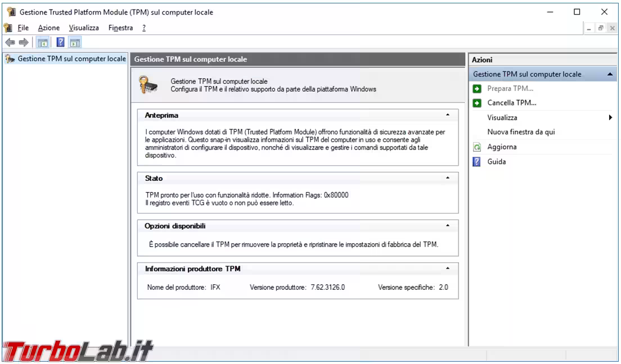Screen dimensions: 621x364
Task: Click the Forward arrow in the toolbar
Action: tap(24, 43)
